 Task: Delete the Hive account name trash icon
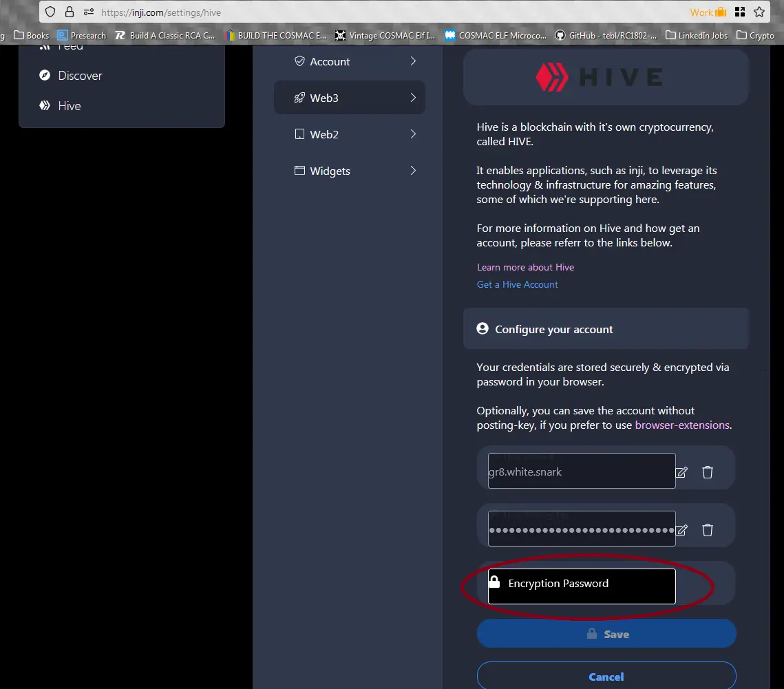point(708,472)
